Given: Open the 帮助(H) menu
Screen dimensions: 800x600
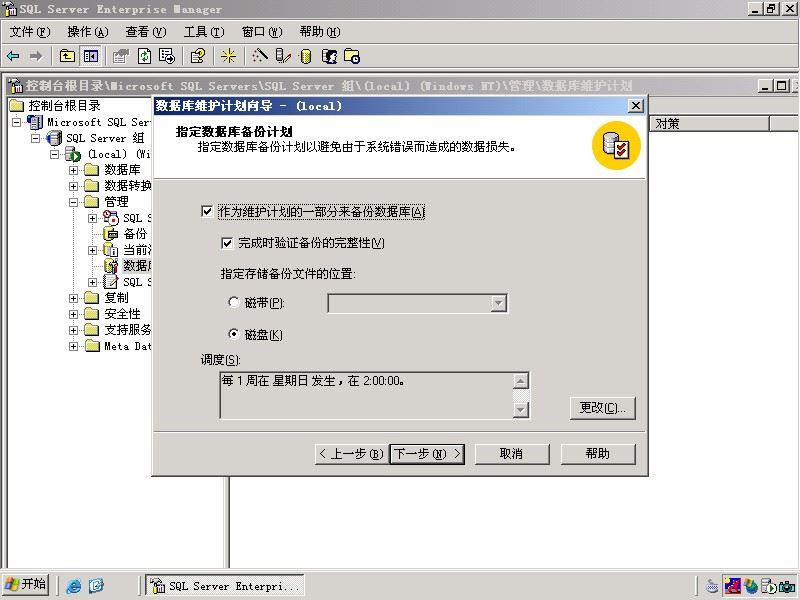Looking at the screenshot, I should point(320,32).
